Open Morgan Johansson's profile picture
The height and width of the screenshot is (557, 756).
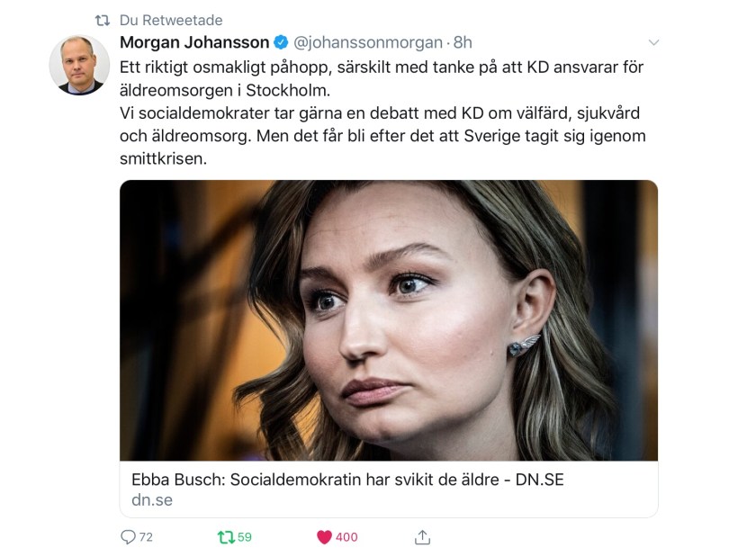[79, 65]
